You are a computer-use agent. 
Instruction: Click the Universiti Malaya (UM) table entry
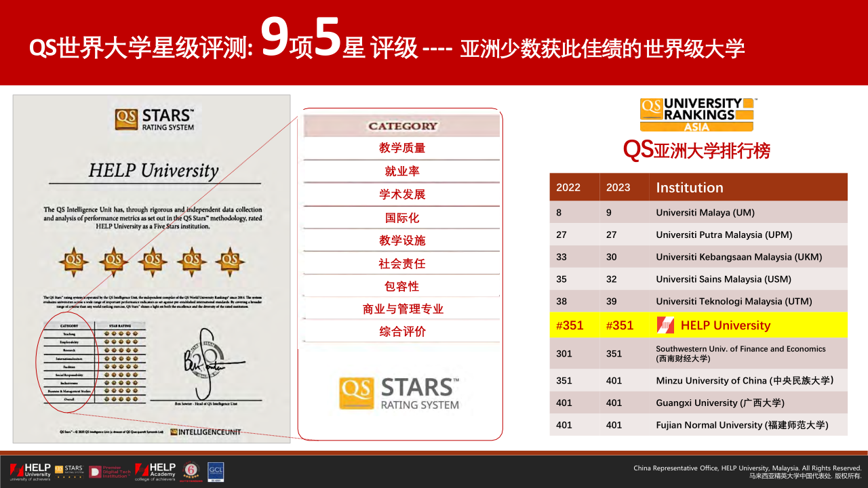pyautogui.click(x=705, y=213)
